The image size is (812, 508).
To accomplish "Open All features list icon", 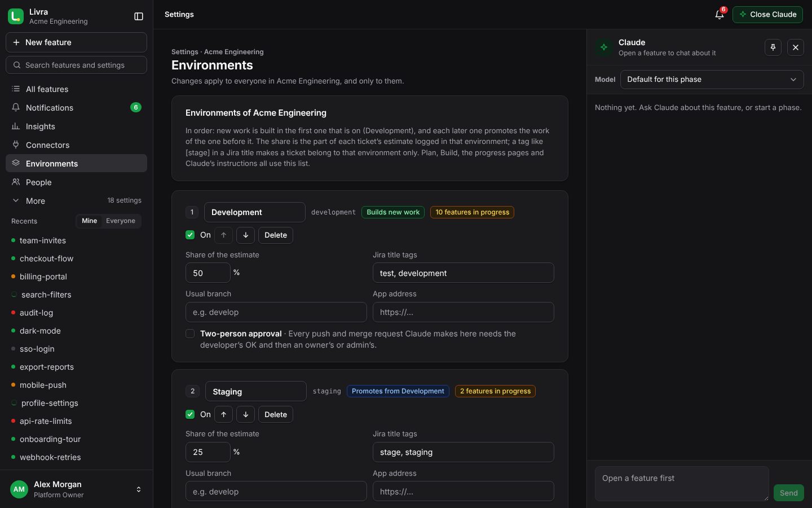I will pos(16,89).
